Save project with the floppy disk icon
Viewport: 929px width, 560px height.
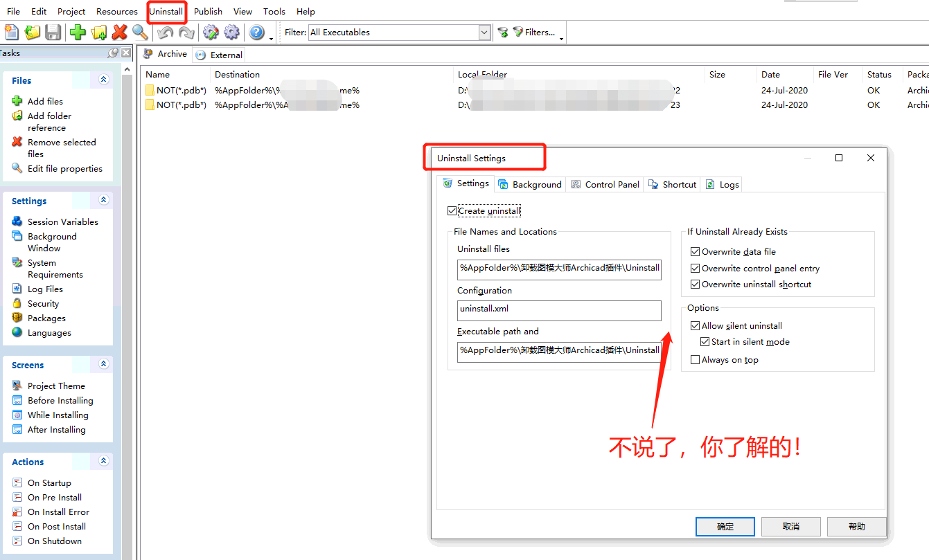(x=53, y=32)
